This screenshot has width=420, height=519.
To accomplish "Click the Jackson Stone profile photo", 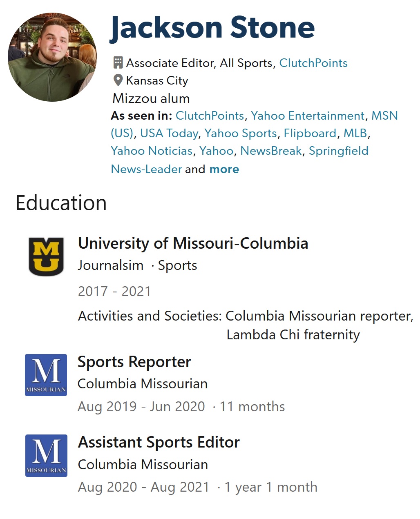I will pyautogui.click(x=52, y=57).
